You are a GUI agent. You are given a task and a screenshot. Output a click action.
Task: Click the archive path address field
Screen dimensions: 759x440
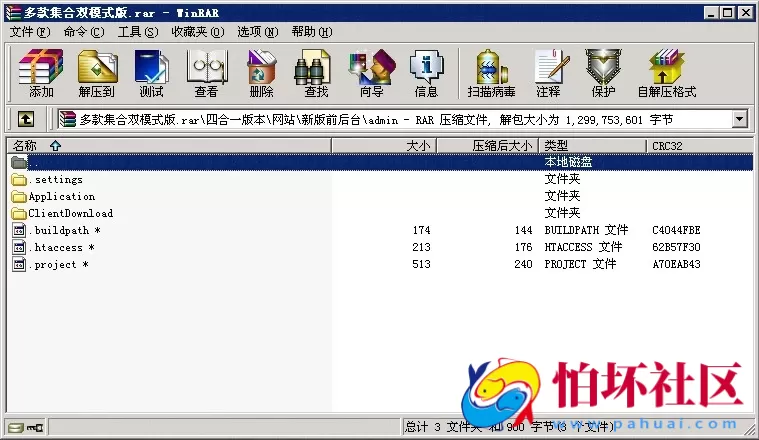point(395,119)
